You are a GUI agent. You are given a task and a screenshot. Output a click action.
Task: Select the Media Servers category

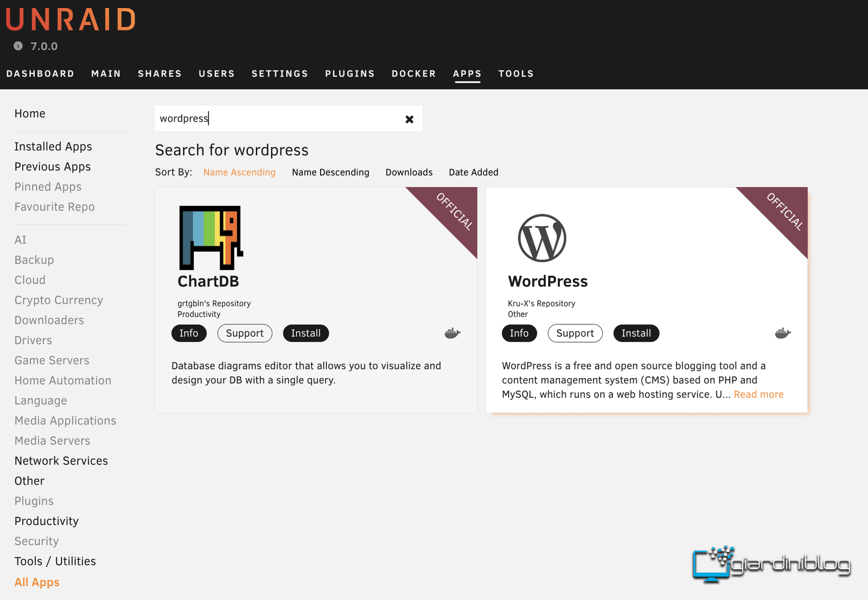point(53,441)
